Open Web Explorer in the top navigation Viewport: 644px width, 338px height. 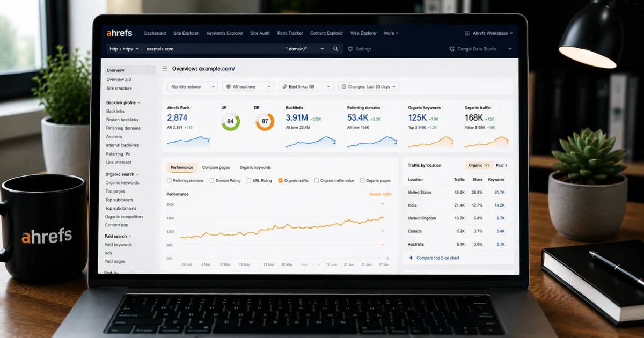coord(363,33)
